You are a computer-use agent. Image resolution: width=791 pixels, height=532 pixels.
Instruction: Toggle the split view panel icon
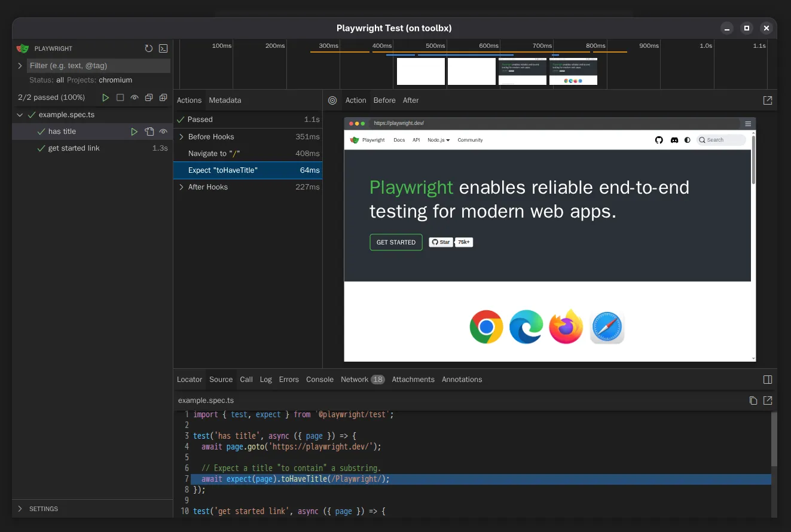[766, 379]
